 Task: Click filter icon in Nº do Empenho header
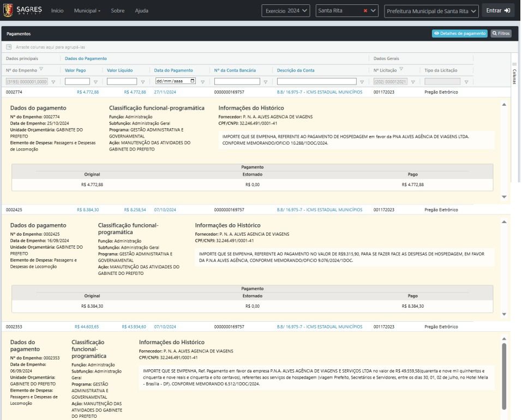41,69
